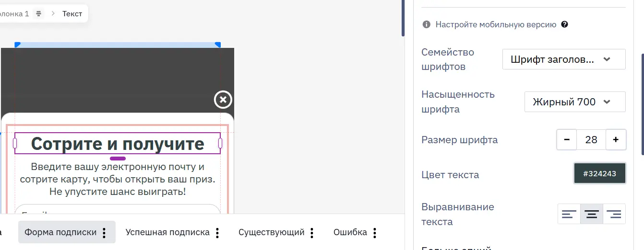Click the purple handle below the heading
The height and width of the screenshot is (250, 644).
[x=118, y=158]
